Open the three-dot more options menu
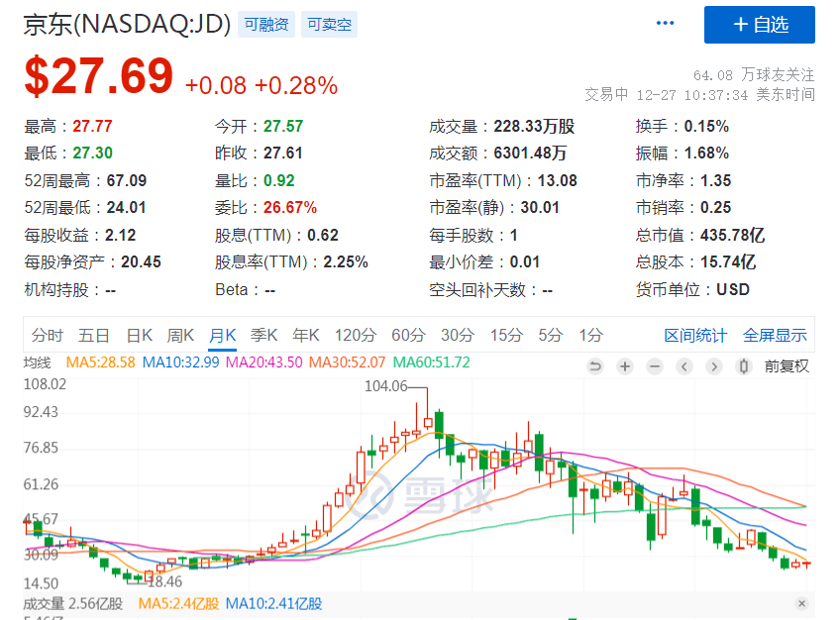Screen dimensions: 840x620 tap(665, 23)
